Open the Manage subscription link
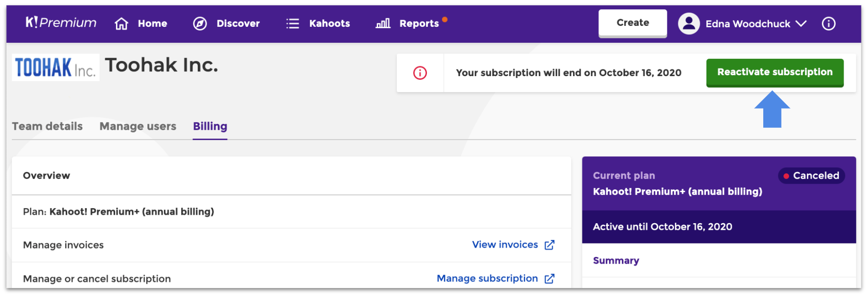The height and width of the screenshot is (296, 868). pos(488,279)
